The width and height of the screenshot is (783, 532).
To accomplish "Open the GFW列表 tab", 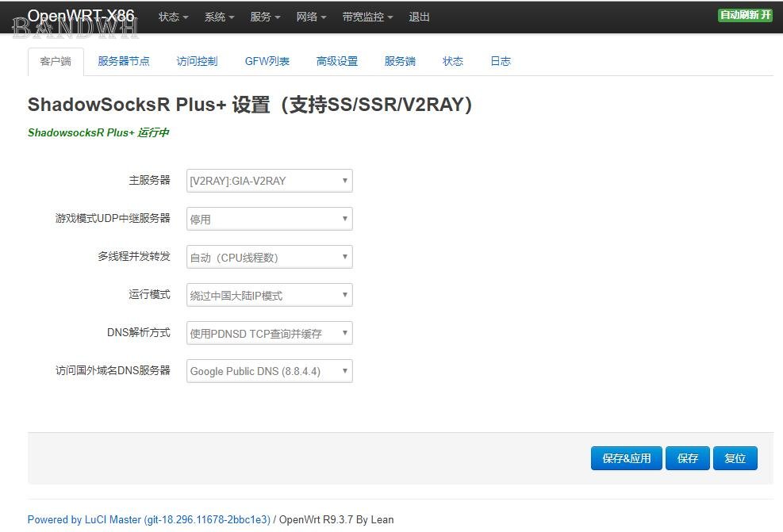I will coord(267,61).
